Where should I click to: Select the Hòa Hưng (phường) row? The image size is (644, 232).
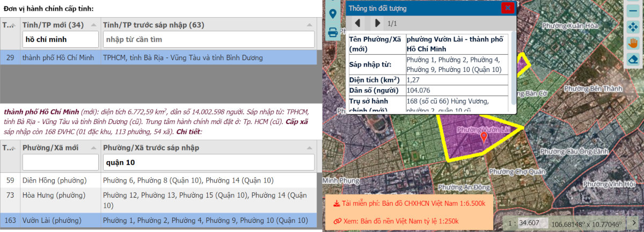(158, 200)
